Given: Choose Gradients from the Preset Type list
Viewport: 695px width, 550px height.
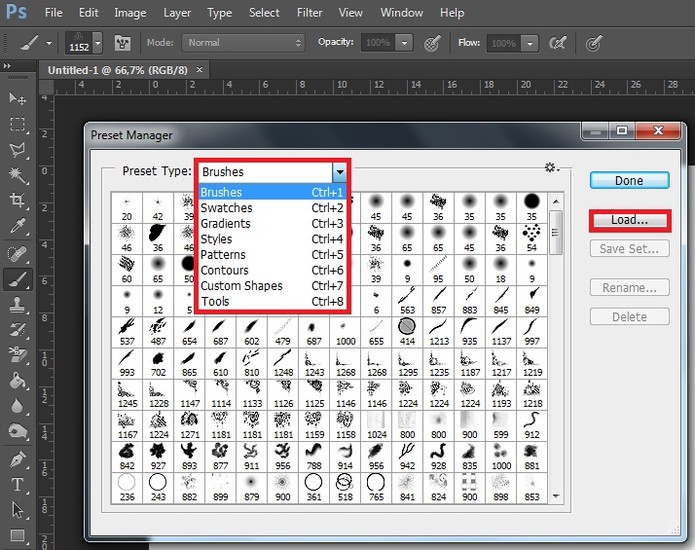Looking at the screenshot, I should pos(226,223).
